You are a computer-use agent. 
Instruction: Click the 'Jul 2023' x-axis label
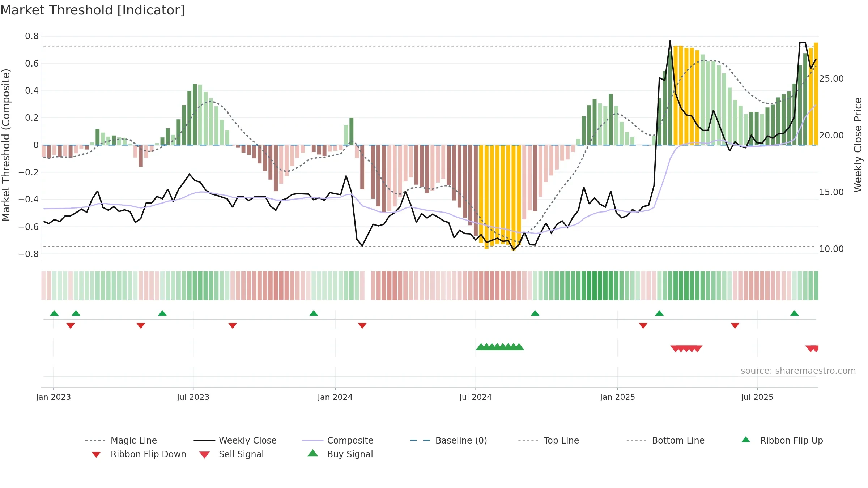point(193,397)
